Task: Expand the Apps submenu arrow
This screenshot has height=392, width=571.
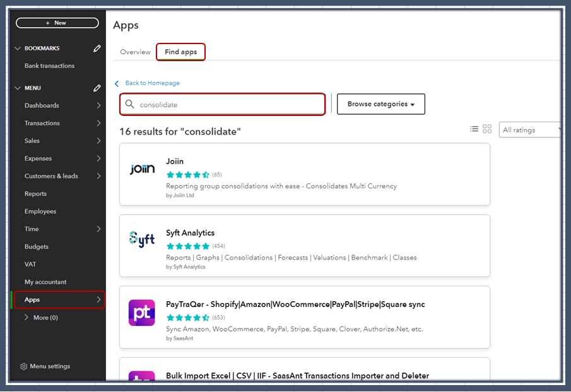Action: click(98, 299)
